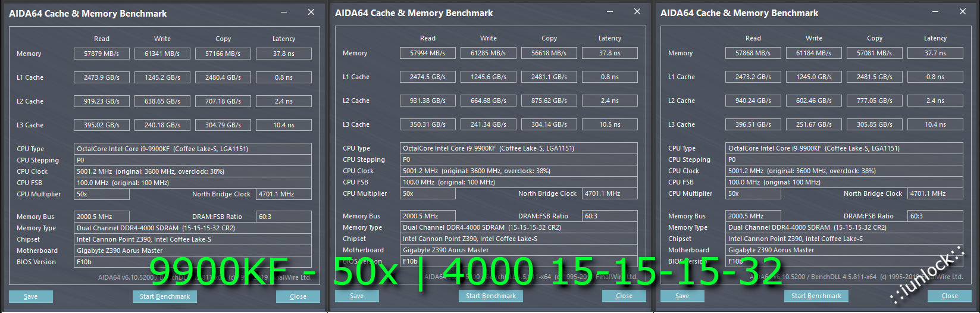Select L2 Cache Read value 931.38 GB/s

point(428,101)
